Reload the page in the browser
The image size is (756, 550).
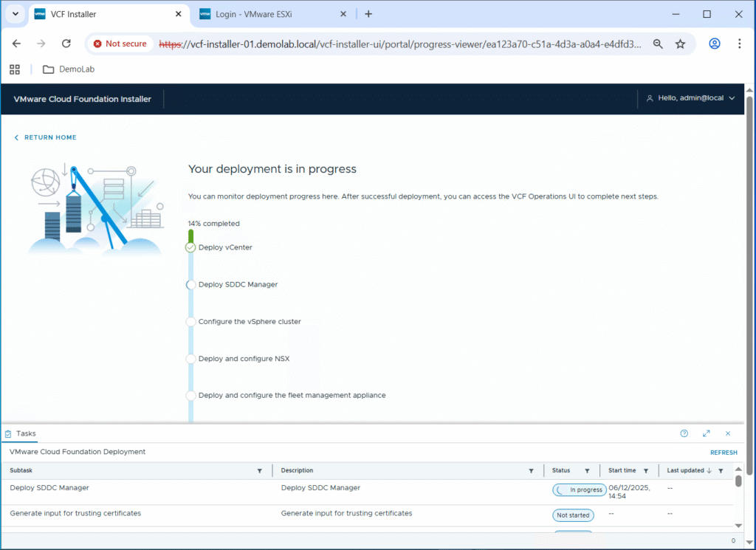point(66,44)
